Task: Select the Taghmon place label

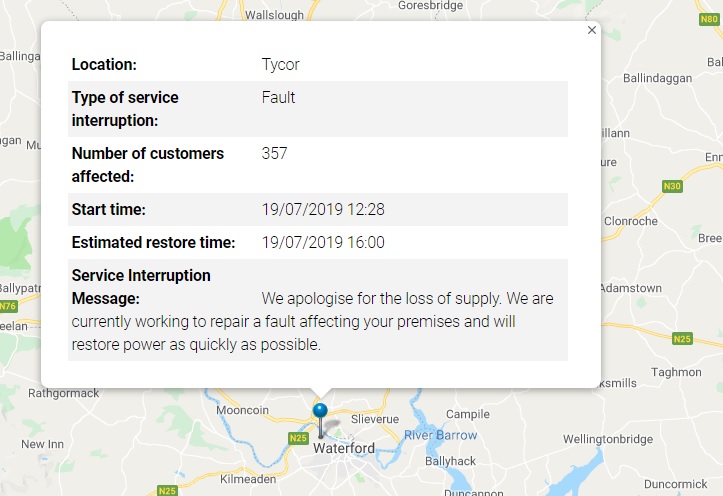Action: (x=678, y=372)
